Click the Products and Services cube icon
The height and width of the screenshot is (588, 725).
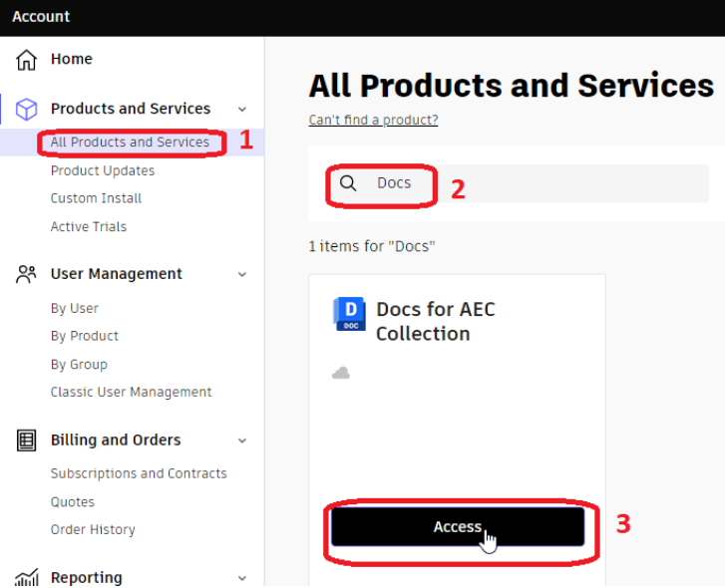click(26, 109)
